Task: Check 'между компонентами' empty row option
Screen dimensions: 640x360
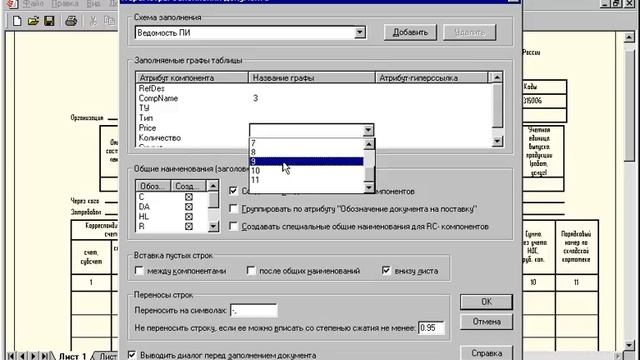Action: pyautogui.click(x=139, y=271)
